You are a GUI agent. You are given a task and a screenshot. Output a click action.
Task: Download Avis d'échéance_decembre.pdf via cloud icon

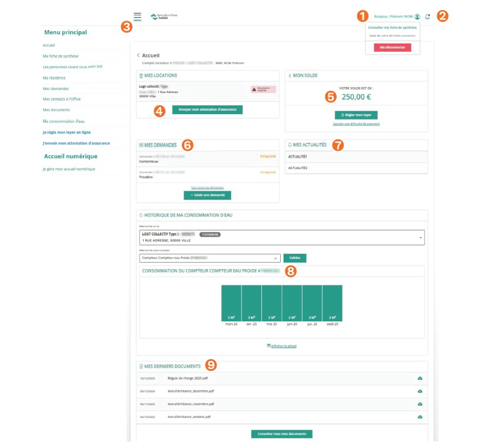click(x=420, y=391)
